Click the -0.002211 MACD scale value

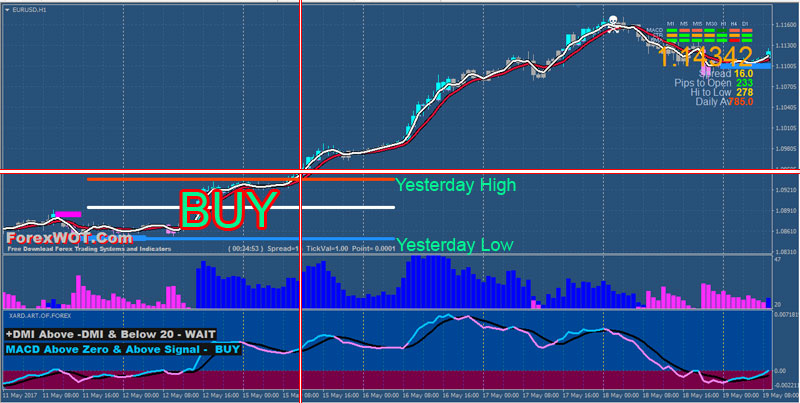785,386
